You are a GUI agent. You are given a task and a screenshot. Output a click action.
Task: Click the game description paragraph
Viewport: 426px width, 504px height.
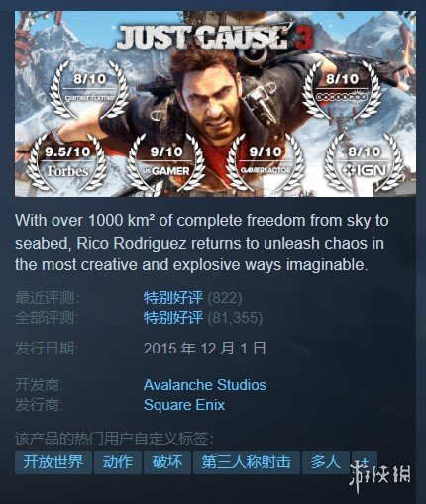click(201, 243)
